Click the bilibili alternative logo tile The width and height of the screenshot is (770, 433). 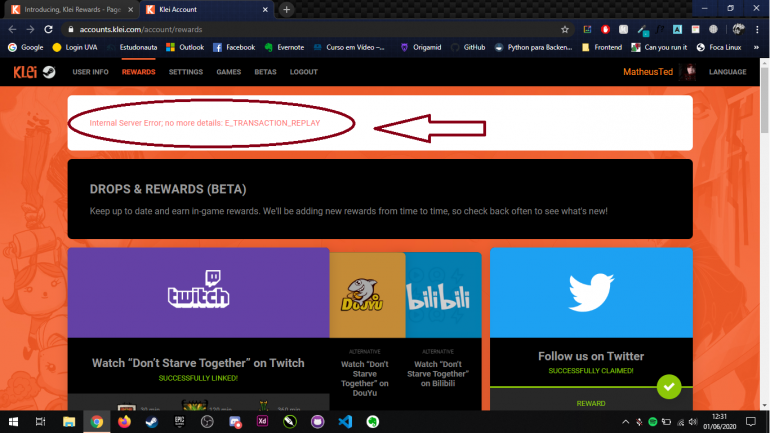pos(443,295)
